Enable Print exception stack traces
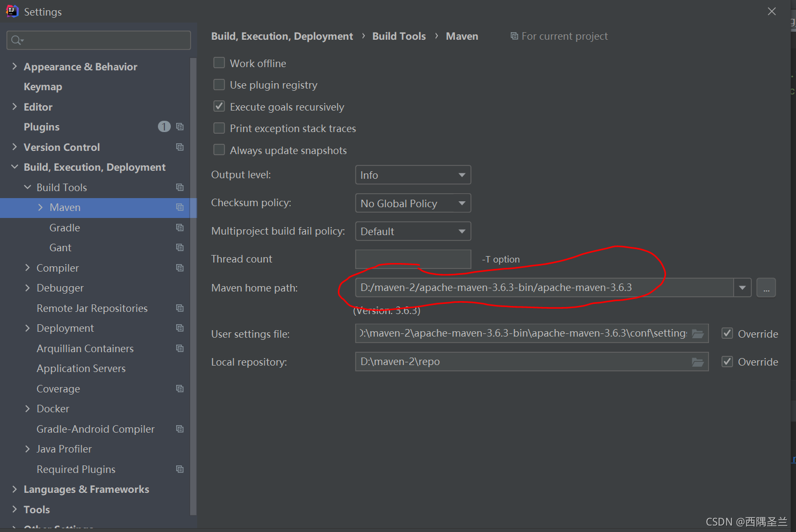 (219, 128)
